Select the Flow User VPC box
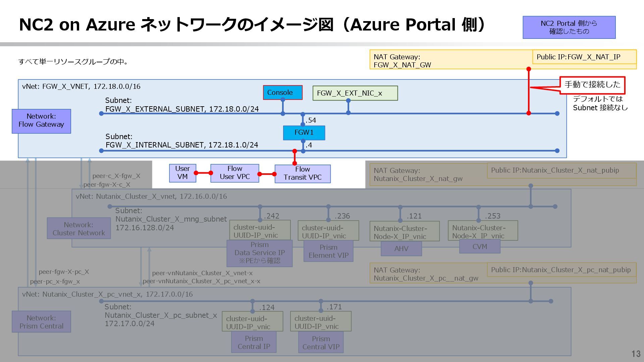Screen dimensions: 644x362 pos(235,173)
